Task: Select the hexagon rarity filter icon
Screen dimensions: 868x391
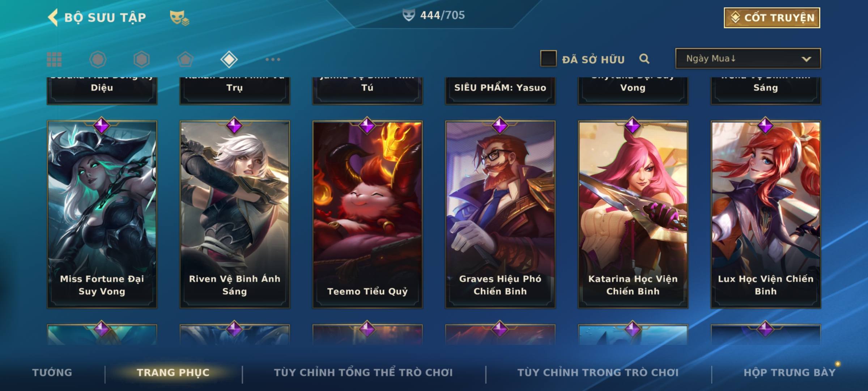Action: pyautogui.click(x=141, y=59)
